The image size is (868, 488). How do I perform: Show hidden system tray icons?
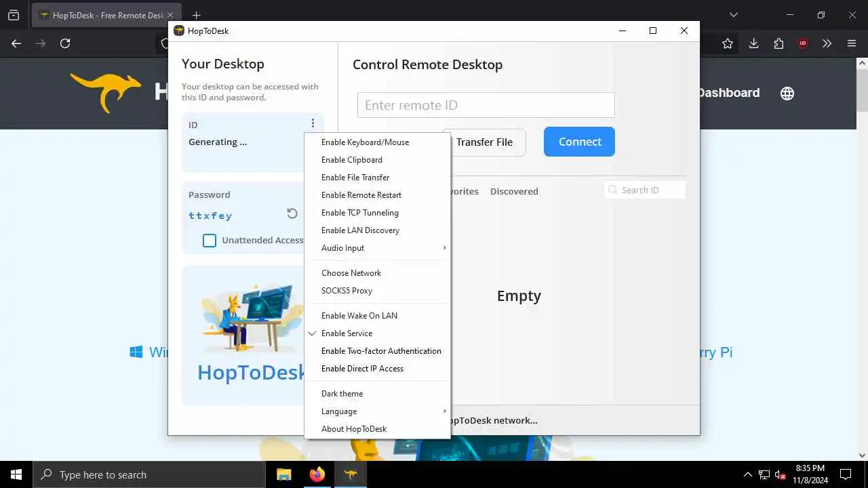tap(748, 474)
